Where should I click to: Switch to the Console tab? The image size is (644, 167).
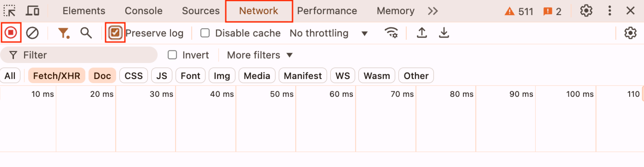(143, 11)
